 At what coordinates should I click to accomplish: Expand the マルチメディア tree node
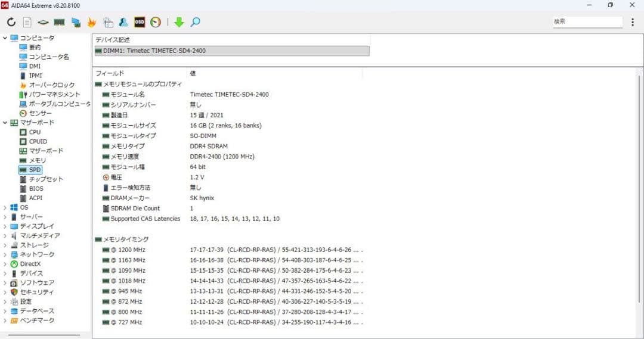[x=5, y=236]
